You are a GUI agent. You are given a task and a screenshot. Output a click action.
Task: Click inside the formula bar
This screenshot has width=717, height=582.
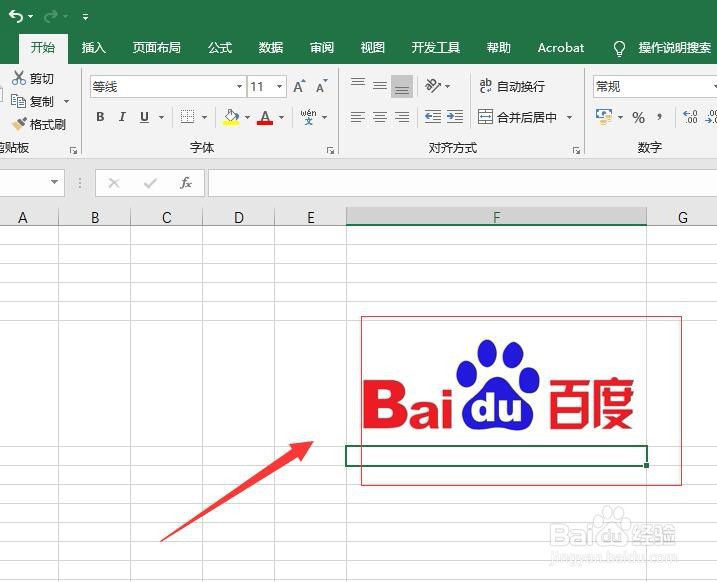pos(462,183)
